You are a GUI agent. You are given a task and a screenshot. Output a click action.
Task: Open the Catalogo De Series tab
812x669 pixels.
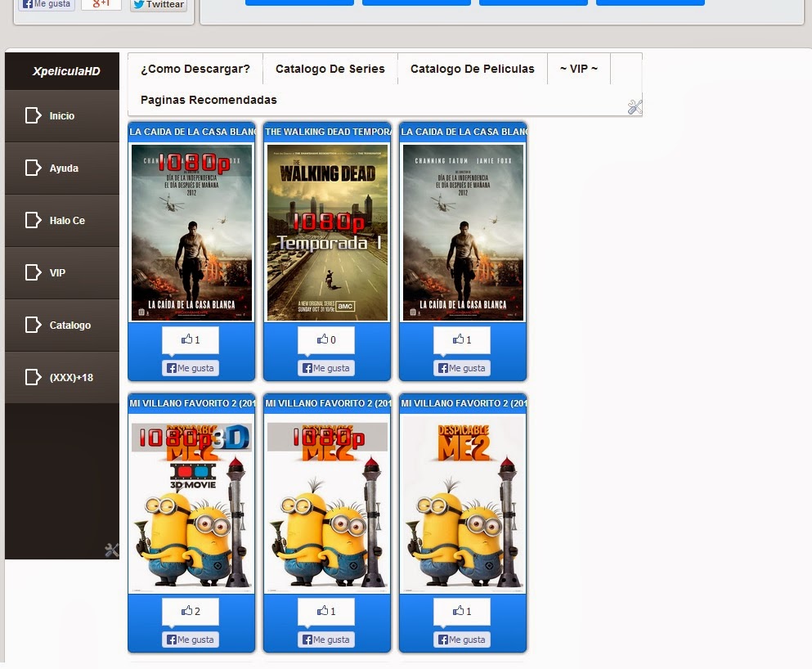[330, 69]
